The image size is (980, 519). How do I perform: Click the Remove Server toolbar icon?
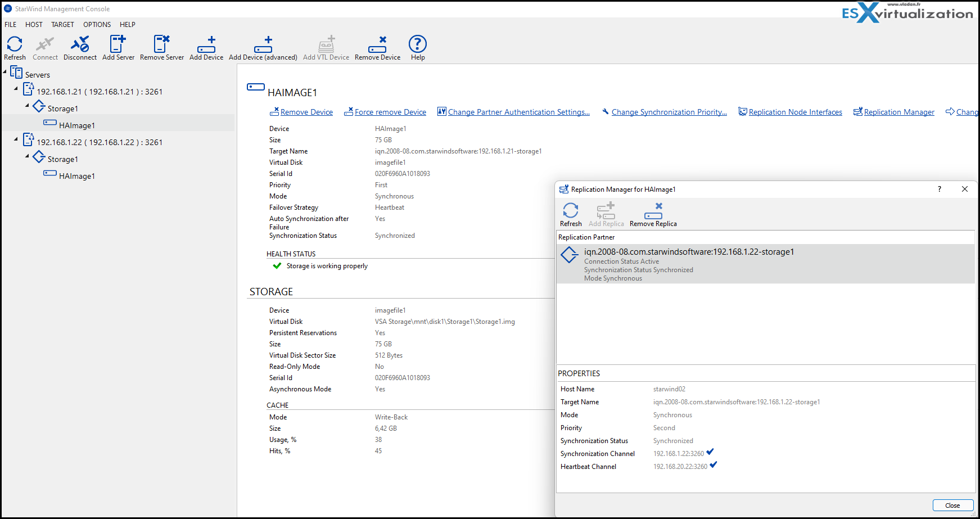(162, 44)
